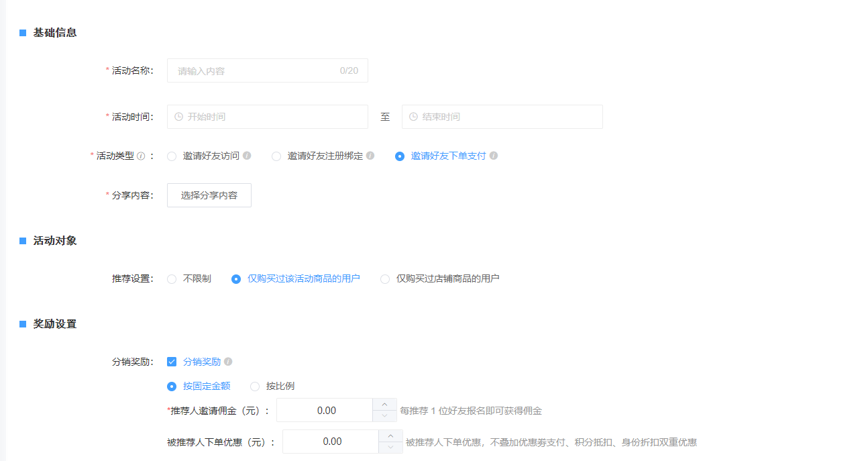Image resolution: width=868 pixels, height=461 pixels.
Task: Decrease 被推荐人下单优惠 with down arrow
Action: click(390, 448)
